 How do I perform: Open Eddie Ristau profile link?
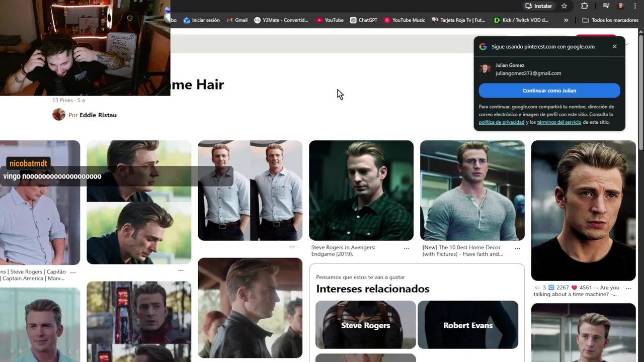(98, 115)
